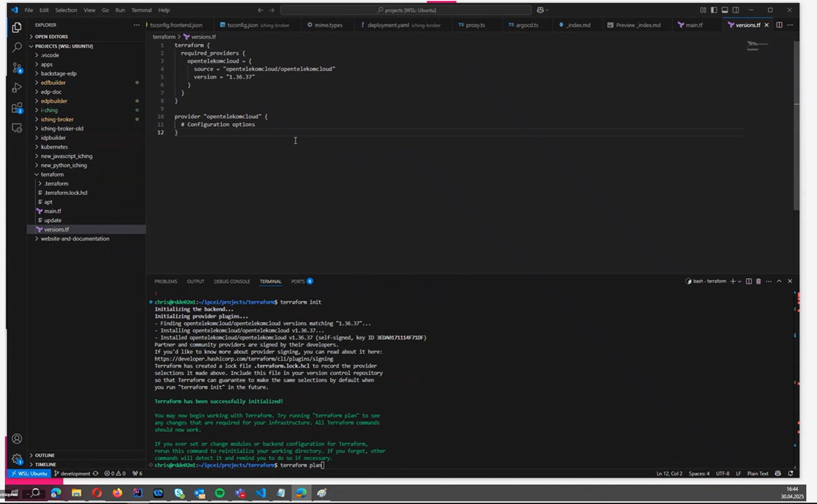Open the File menu
This screenshot has width=817, height=504.
tap(29, 10)
